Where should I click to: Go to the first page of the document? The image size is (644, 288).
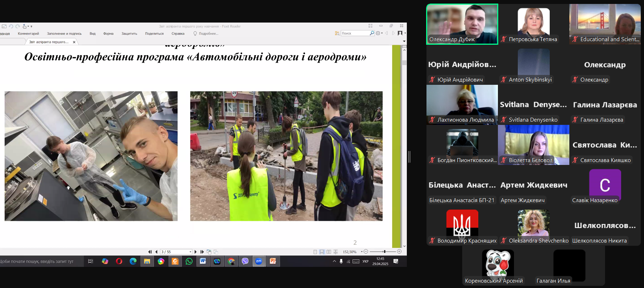[x=150, y=252]
